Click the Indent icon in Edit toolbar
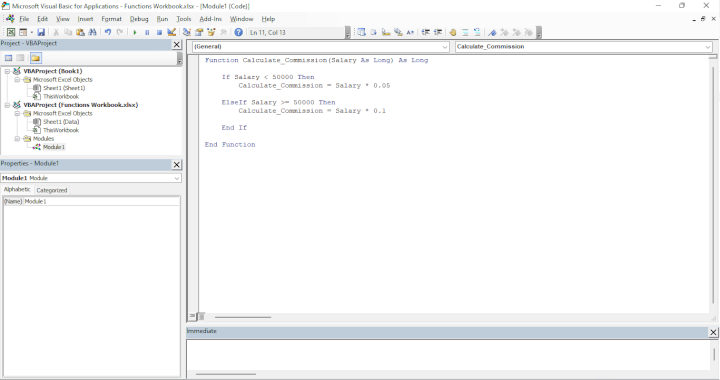 click(x=426, y=32)
